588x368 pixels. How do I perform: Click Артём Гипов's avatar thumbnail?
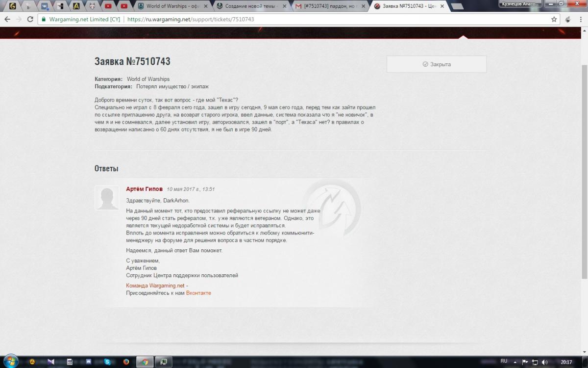(x=107, y=198)
